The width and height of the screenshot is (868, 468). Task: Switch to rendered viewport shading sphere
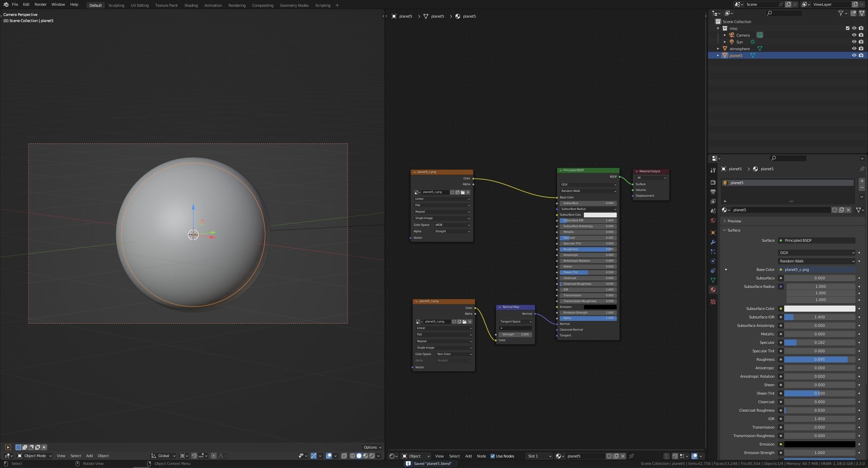pos(372,456)
